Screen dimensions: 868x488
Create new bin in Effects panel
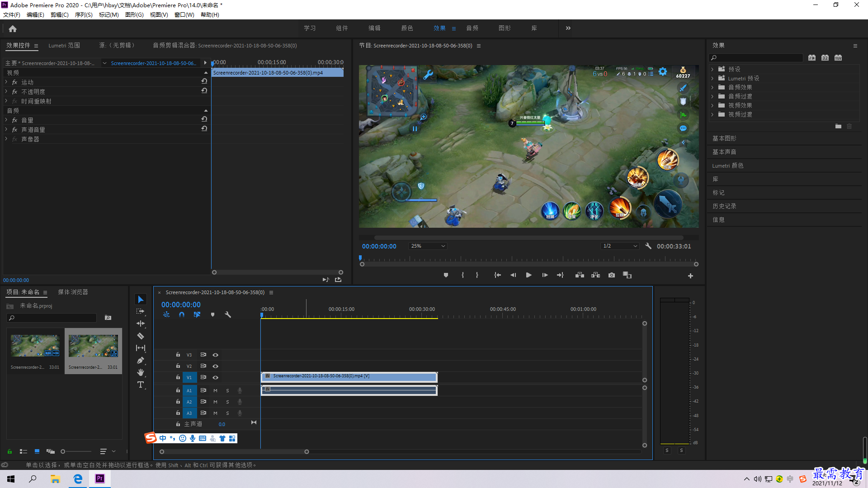[x=838, y=127]
